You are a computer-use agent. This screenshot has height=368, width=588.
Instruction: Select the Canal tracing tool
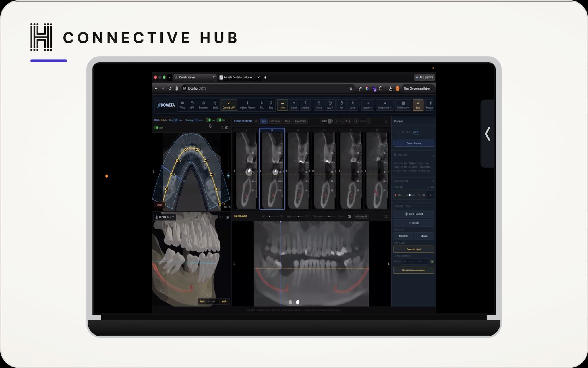coord(294,105)
